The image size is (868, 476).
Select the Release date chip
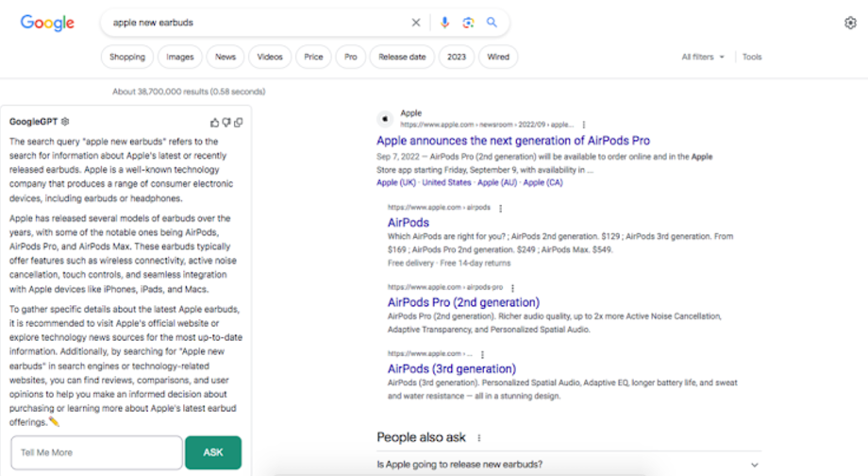coord(402,57)
